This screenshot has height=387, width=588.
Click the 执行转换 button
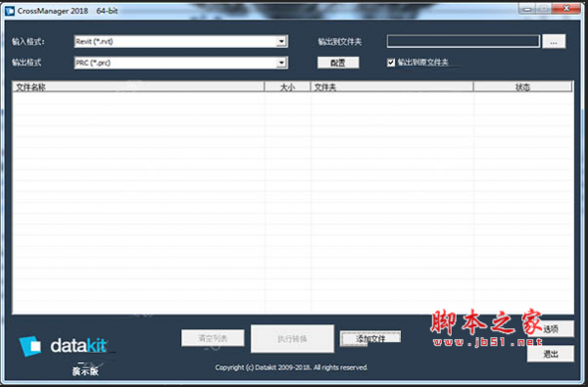pos(292,339)
